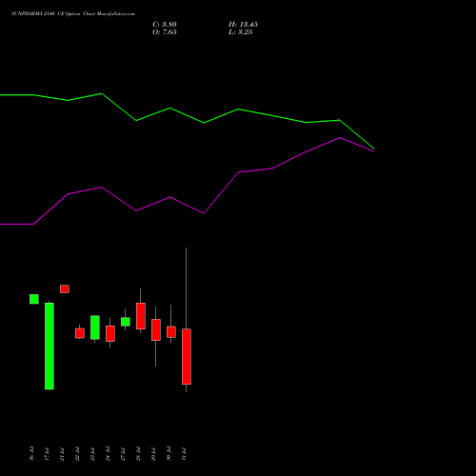Click the tall red candle for 31 Jul
This screenshot has height=476, width=476.
pos(187,357)
